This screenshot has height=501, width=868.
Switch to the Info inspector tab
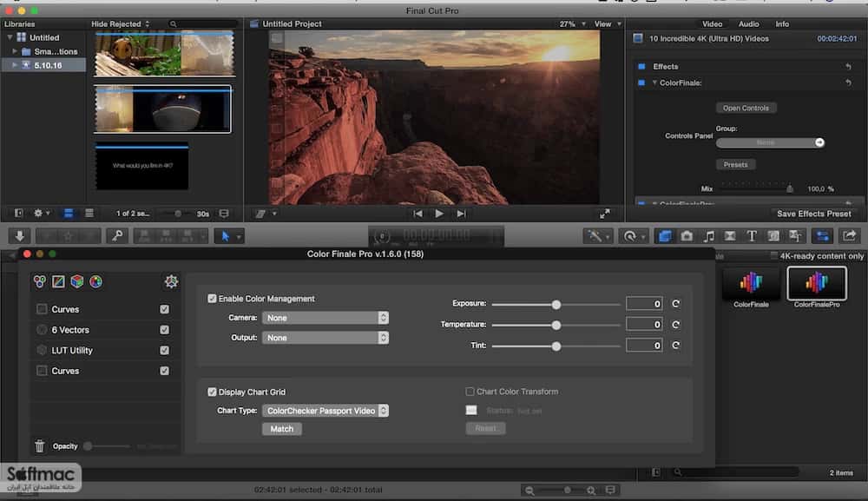click(782, 23)
